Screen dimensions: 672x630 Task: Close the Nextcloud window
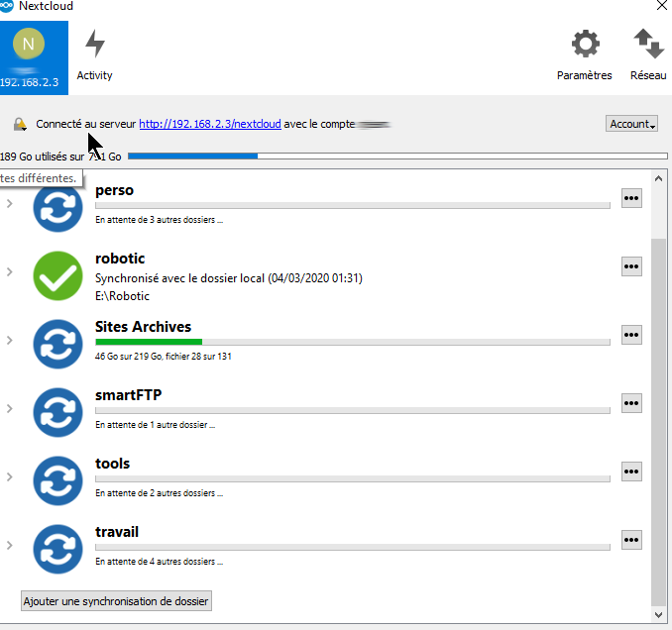662,6
